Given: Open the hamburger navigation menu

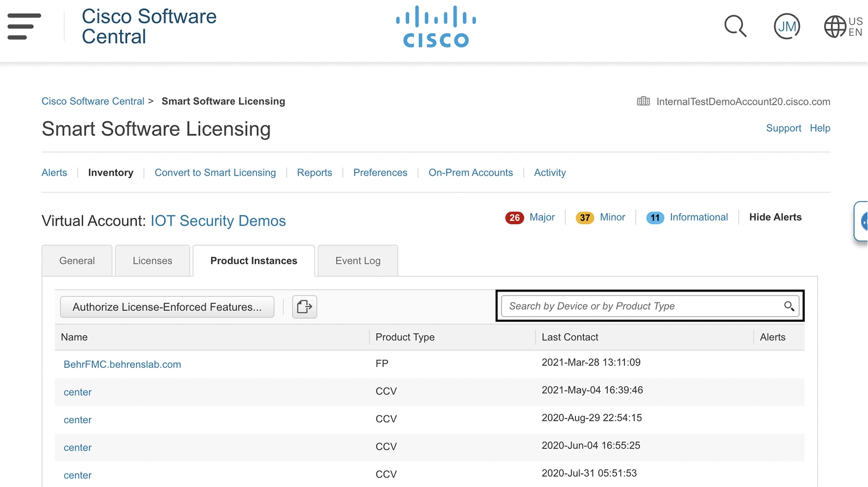Looking at the screenshot, I should tap(24, 26).
